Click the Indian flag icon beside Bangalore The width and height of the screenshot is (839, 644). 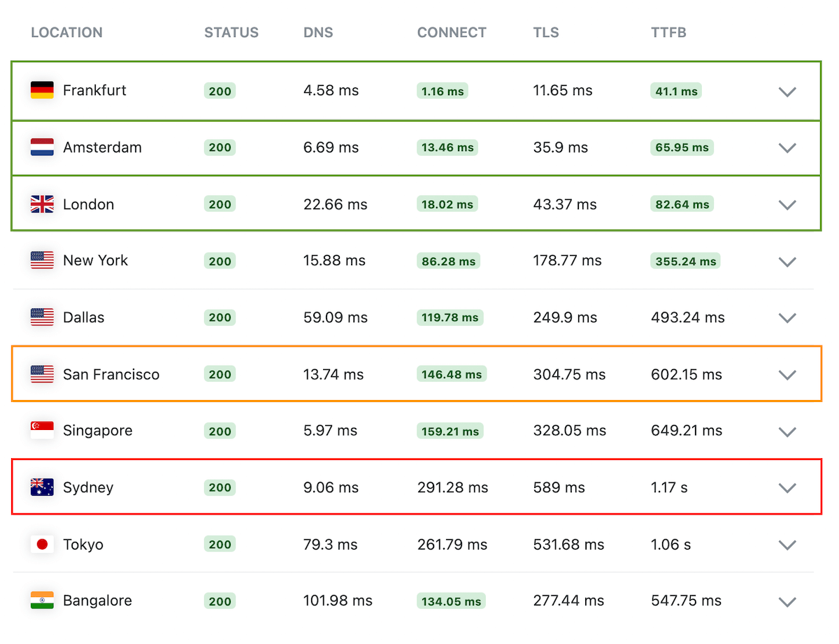[x=42, y=601]
